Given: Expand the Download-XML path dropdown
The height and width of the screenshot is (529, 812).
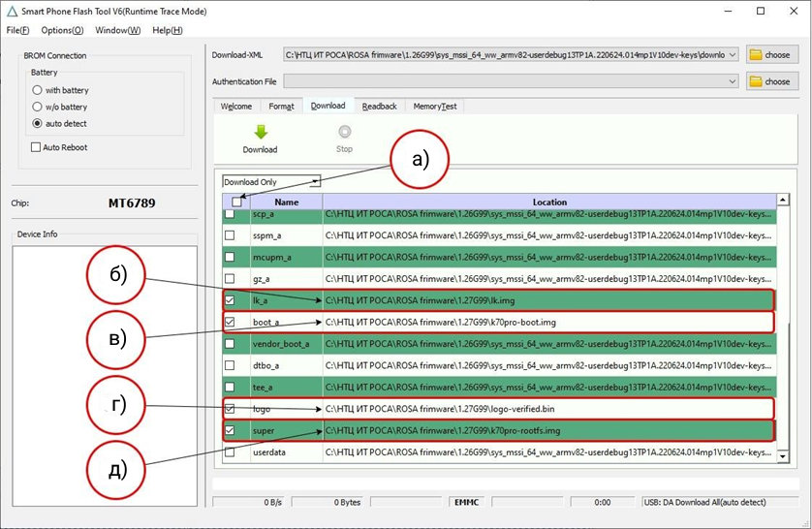Looking at the screenshot, I should click(x=732, y=55).
